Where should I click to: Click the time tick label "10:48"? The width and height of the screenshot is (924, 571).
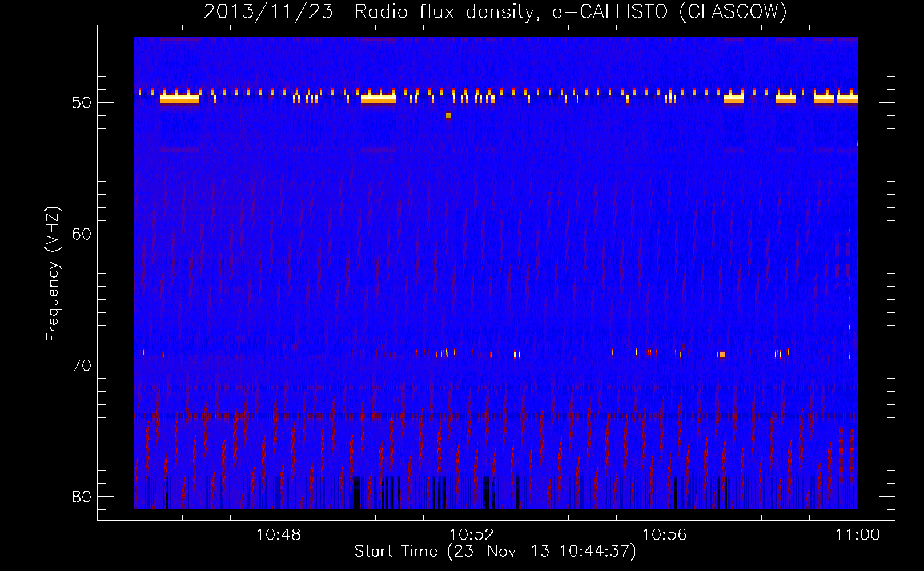pos(279,535)
